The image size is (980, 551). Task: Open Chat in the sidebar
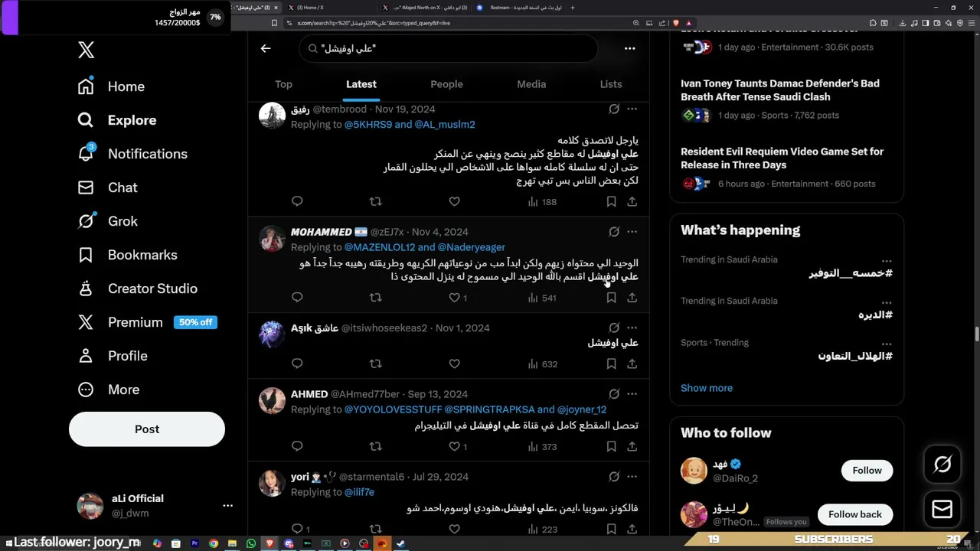click(107, 187)
